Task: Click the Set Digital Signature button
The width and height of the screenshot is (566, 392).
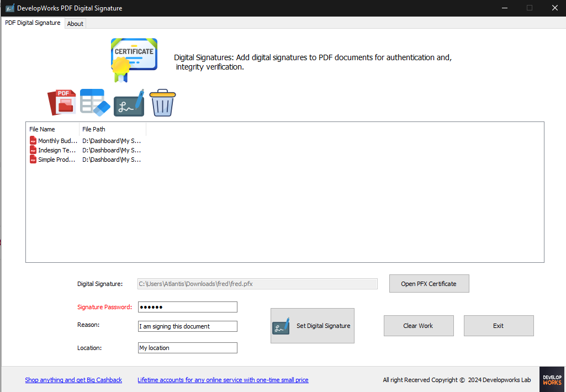Action: (x=312, y=326)
